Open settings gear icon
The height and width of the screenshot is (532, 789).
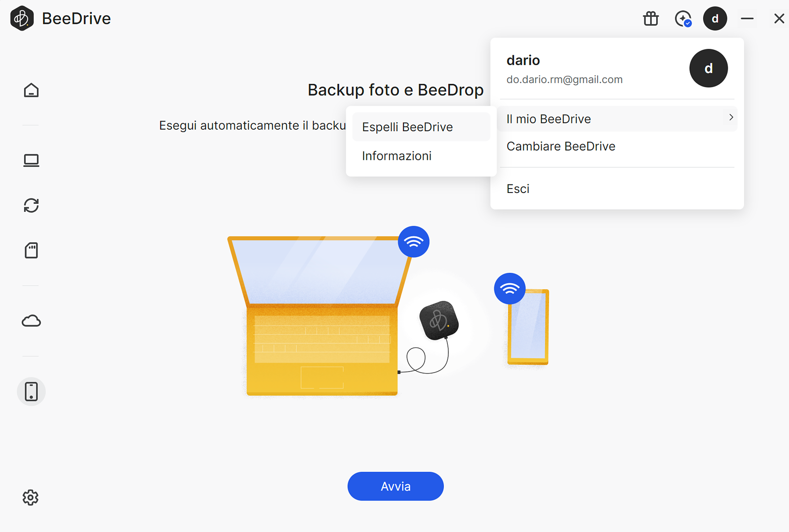coord(31,497)
